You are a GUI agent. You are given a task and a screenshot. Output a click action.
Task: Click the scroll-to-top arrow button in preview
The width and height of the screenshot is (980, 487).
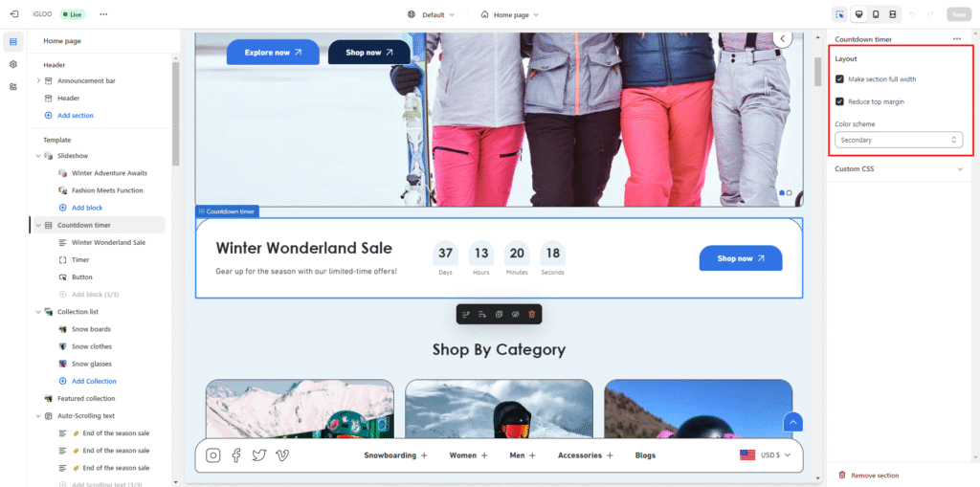click(792, 422)
